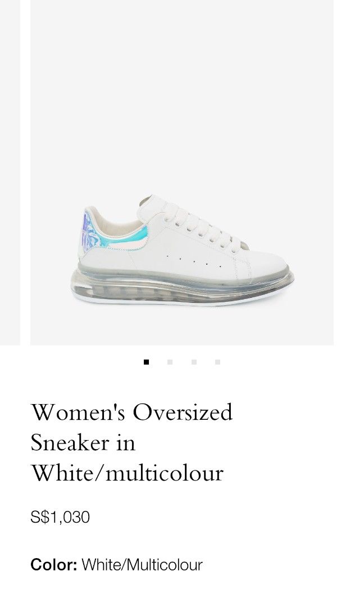This screenshot has width=364, height=607.
Task: Click the transparent air sole of sneaker
Action: coord(182,288)
